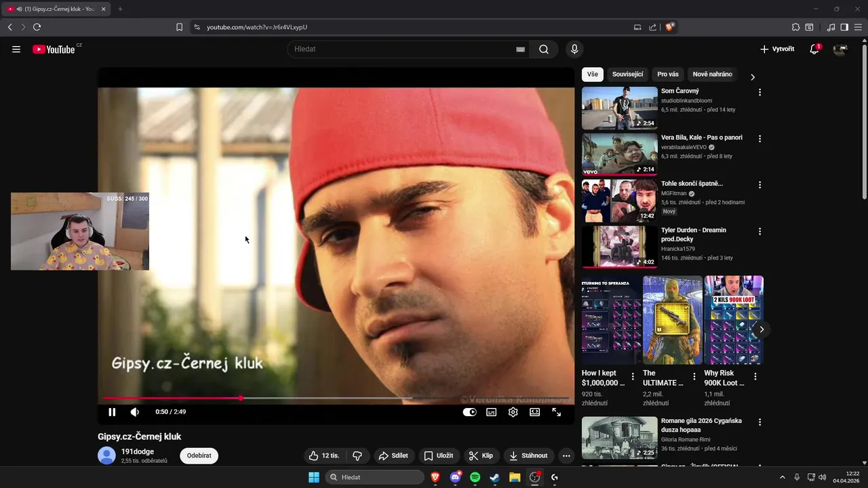Toggle subtitles in the player
The width and height of the screenshot is (868, 488).
pyautogui.click(x=491, y=411)
